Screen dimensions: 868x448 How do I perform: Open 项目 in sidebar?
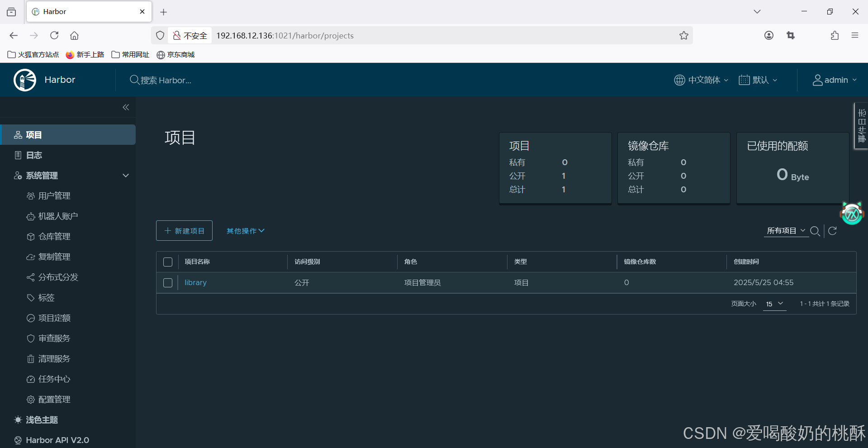tap(68, 135)
